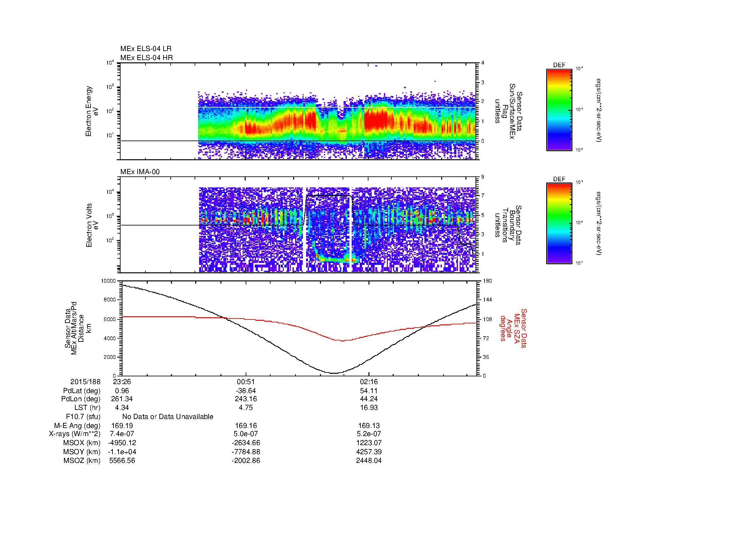The width and height of the screenshot is (756, 534).
Task: Click the red 'MEx SZA Angle degrees' axis label
Action: [x=514, y=328]
